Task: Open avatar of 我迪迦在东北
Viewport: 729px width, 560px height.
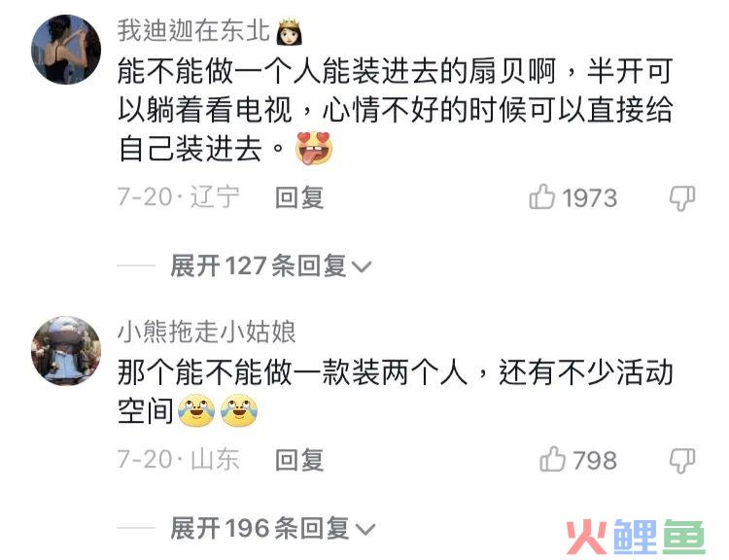Action: point(65,50)
